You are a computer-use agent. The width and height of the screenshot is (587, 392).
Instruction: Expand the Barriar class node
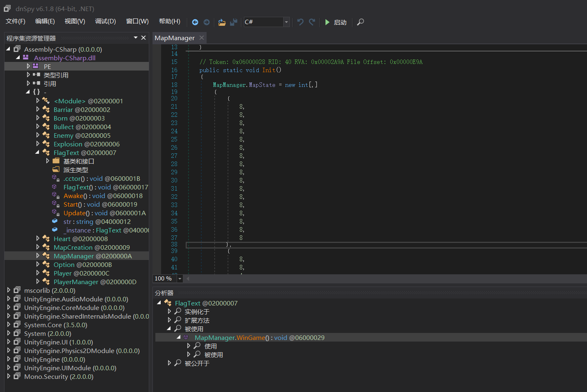38,109
